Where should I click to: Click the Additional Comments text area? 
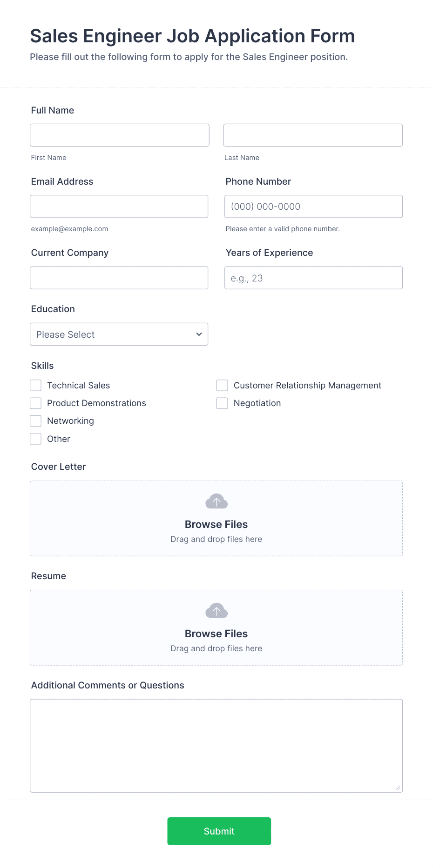pos(216,744)
